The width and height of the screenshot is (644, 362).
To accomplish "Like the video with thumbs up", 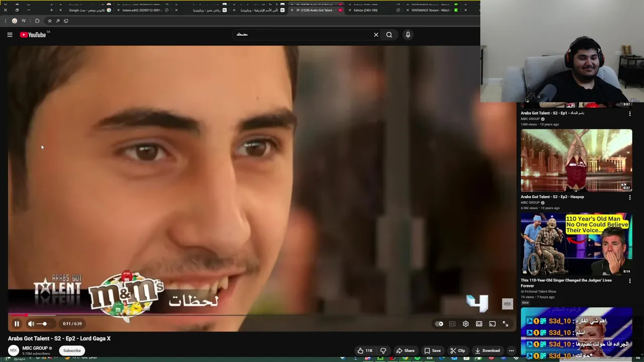I will click(x=365, y=350).
